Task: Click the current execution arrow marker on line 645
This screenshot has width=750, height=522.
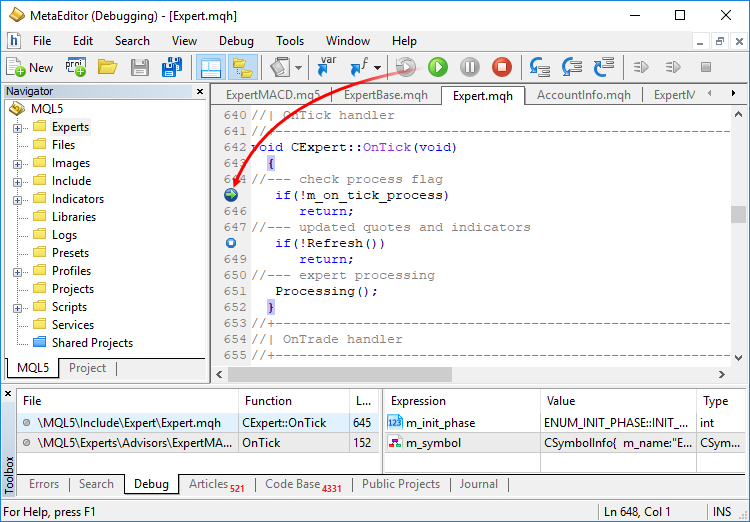Action: 231,195
